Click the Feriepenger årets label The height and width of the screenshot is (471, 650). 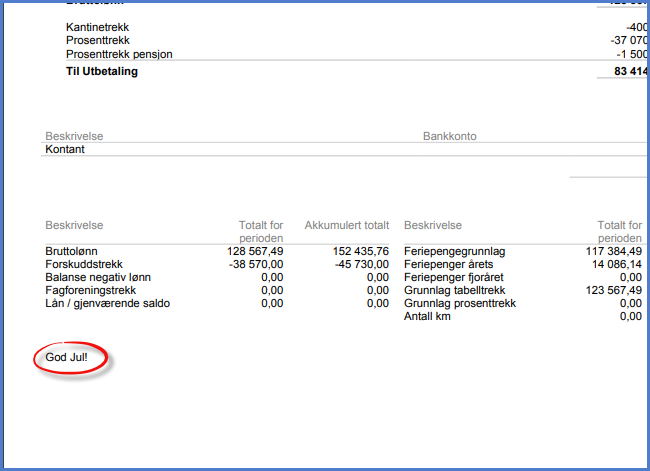449,264
